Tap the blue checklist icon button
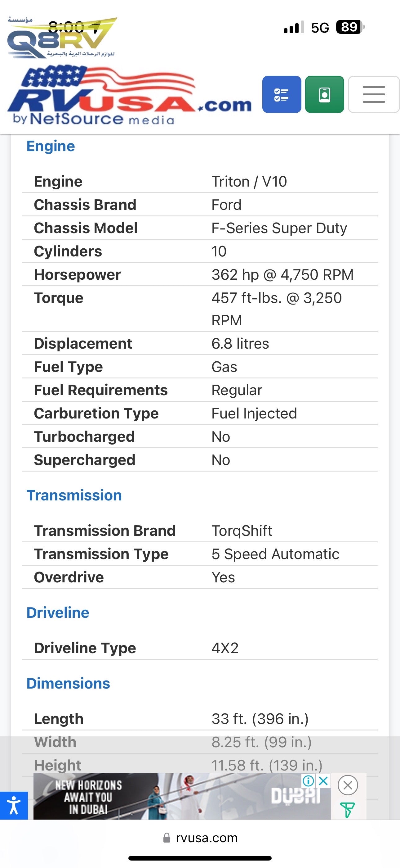Image resolution: width=400 pixels, height=868 pixels. tap(282, 94)
